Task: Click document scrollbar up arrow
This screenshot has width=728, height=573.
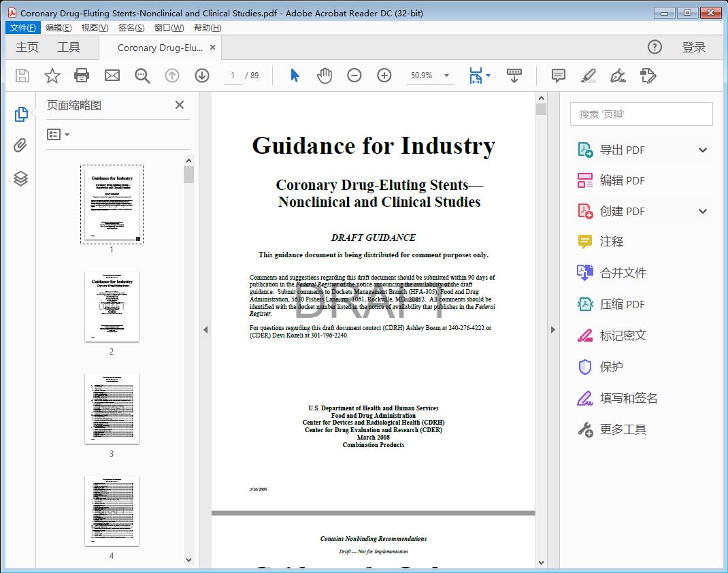Action: pos(541,98)
